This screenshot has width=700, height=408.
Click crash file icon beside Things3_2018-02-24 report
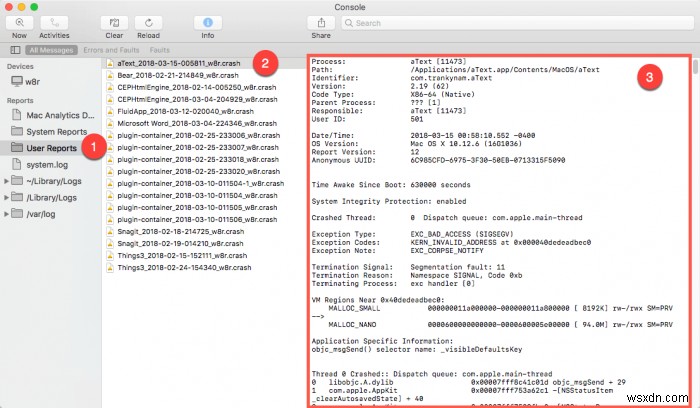(109, 268)
